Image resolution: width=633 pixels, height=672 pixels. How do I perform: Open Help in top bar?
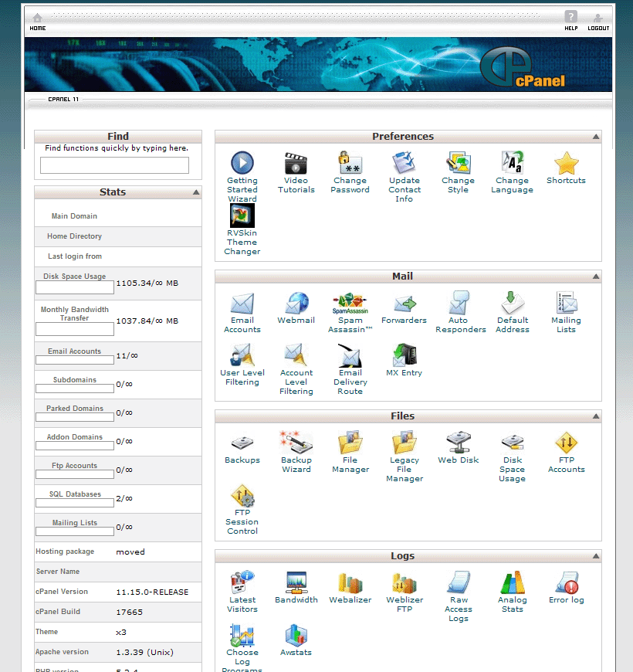click(x=571, y=21)
